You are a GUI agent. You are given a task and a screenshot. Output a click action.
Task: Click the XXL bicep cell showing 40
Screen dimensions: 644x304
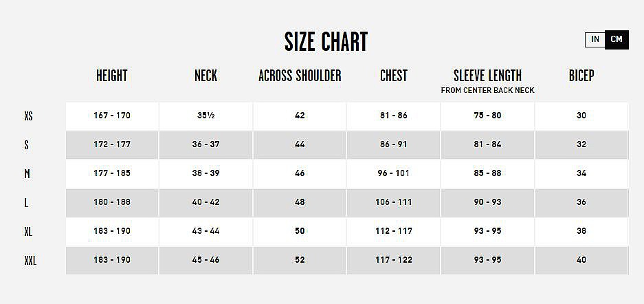581,260
